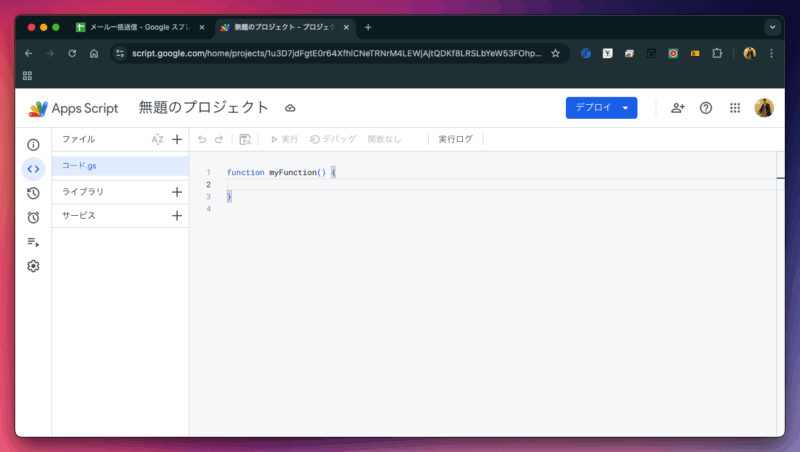Image resolution: width=800 pixels, height=452 pixels.
Task: Open the Overview info icon in sidebar
Action: pyautogui.click(x=33, y=145)
